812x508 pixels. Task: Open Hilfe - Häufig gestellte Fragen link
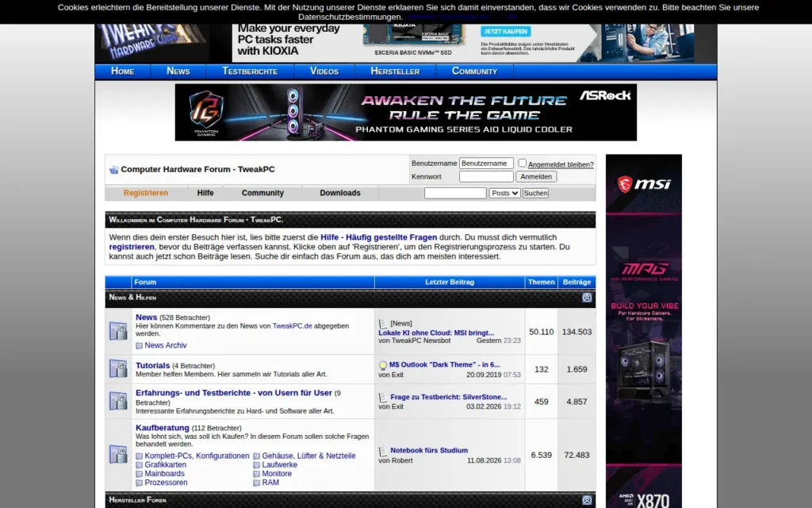pyautogui.click(x=378, y=237)
